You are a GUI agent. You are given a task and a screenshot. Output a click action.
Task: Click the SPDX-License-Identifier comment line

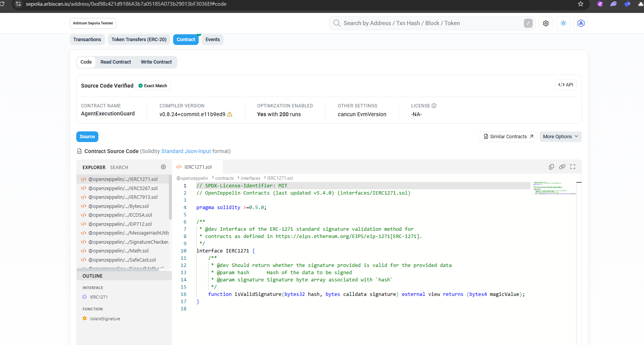[x=242, y=186]
